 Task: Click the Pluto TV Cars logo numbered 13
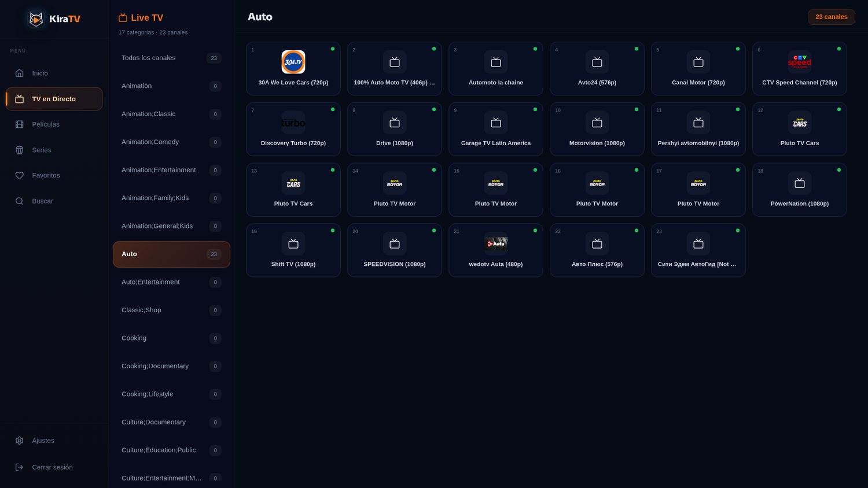pyautogui.click(x=293, y=183)
